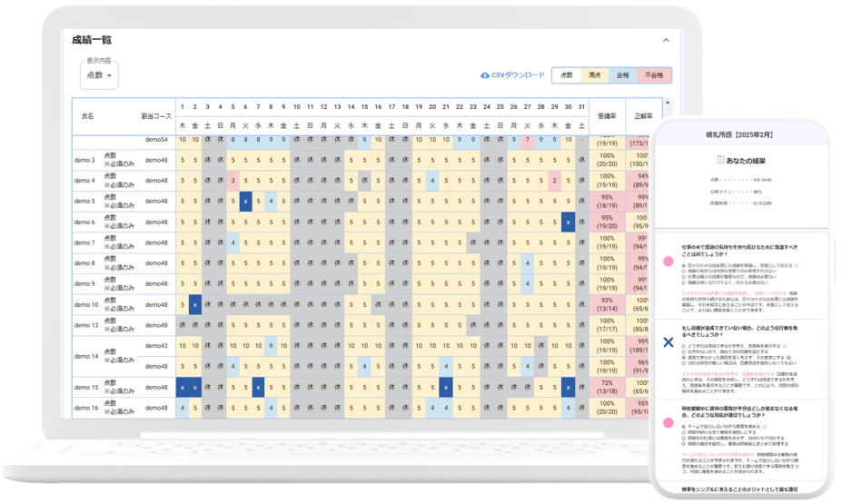Select first radio option of second phone question
842x504 pixels.
point(684,347)
